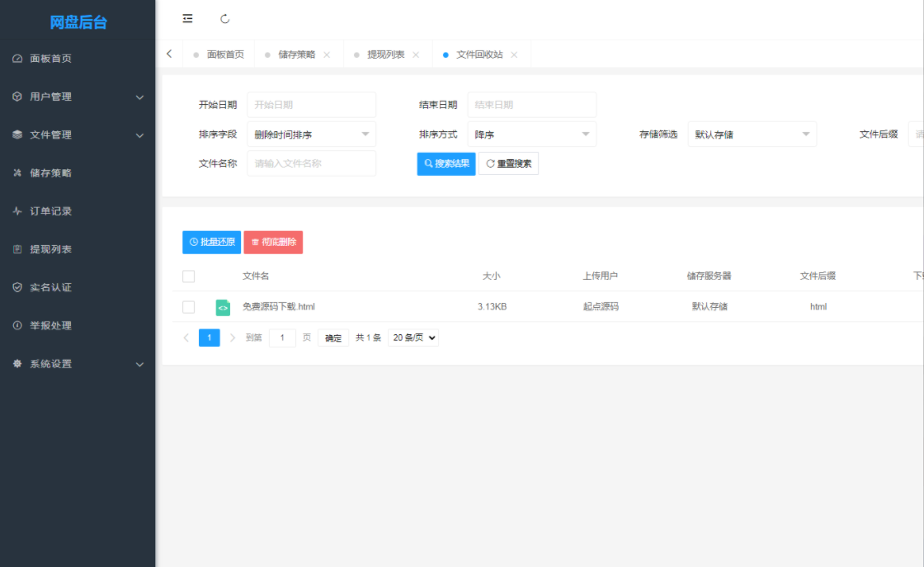This screenshot has height=567, width=924.
Task: 点击侧边栏的面板首页图标
Action: pos(19,58)
